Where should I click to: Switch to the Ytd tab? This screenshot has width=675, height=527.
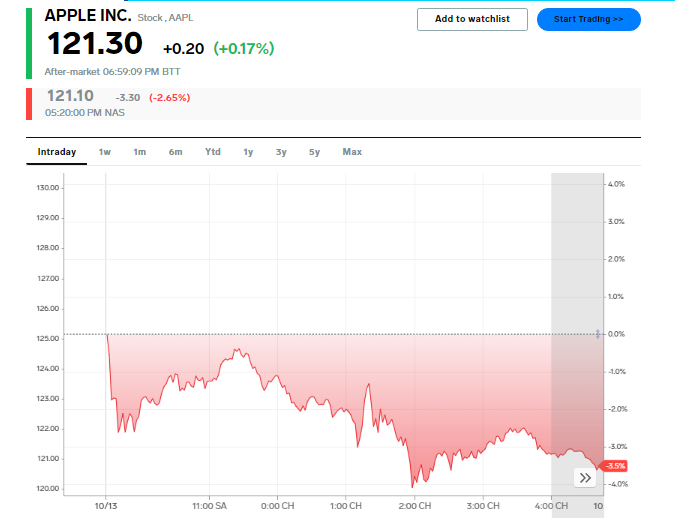click(x=213, y=152)
